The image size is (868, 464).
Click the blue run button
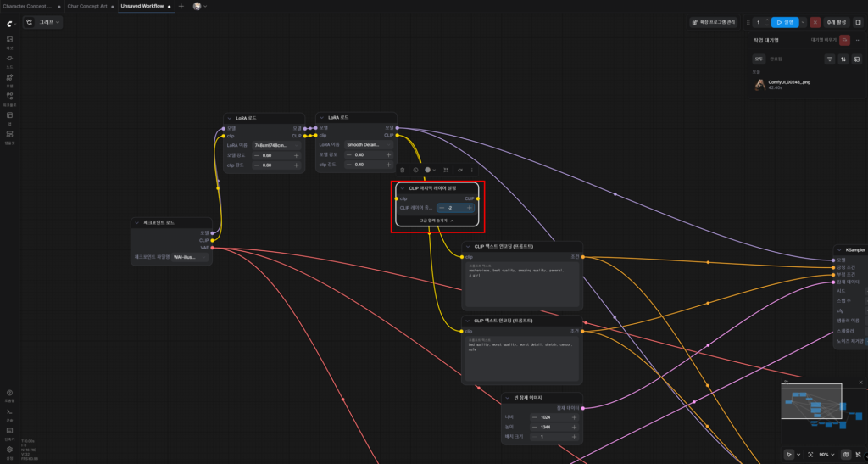(785, 22)
